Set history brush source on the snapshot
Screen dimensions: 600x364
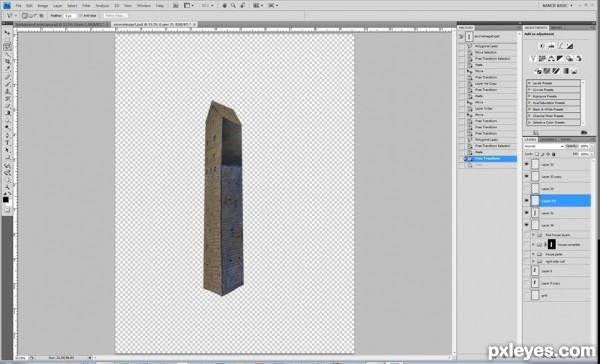click(461, 37)
